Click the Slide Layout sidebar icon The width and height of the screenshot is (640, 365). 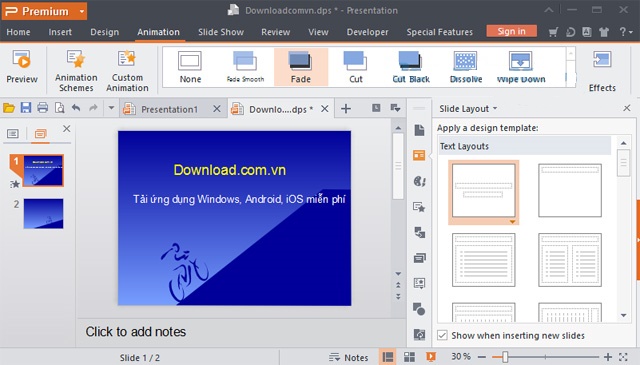[x=419, y=155]
